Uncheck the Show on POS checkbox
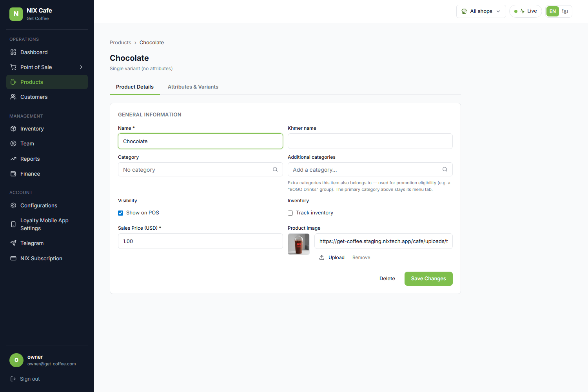 [x=121, y=213]
